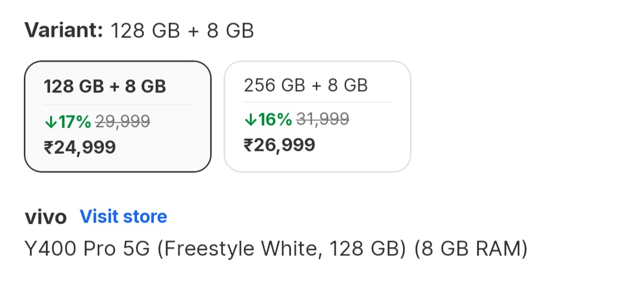Click the bold 128 GB + 8 GB card heading
The image size is (644, 286).
point(105,87)
